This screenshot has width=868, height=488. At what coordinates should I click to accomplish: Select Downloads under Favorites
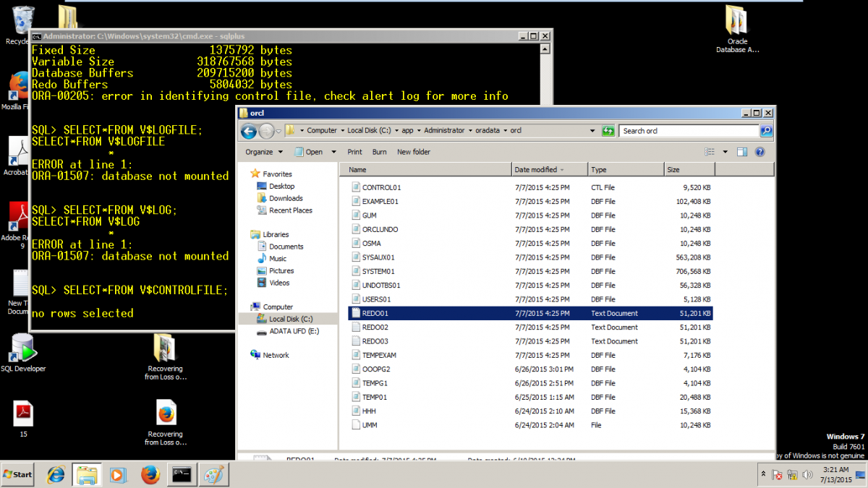pos(286,198)
